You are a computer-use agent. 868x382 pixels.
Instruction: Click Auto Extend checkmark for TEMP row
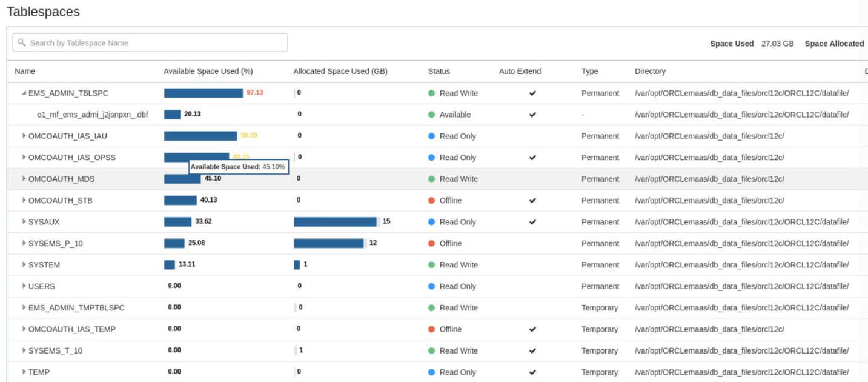point(532,372)
